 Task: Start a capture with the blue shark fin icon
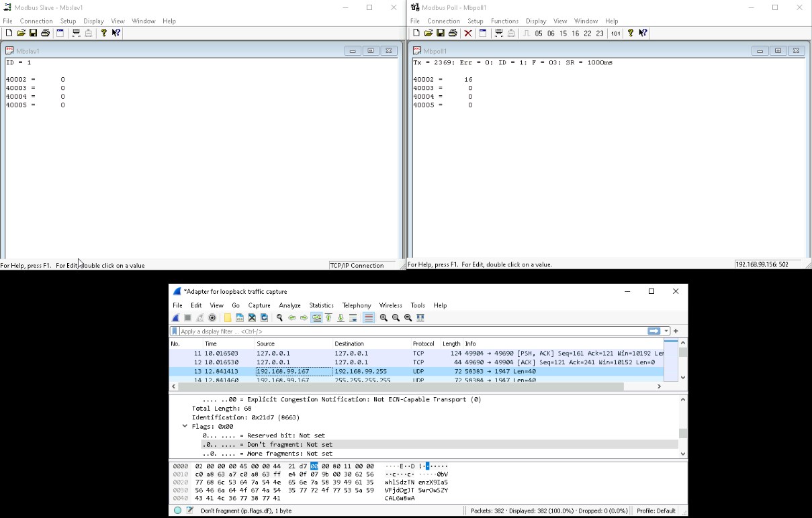[176, 318]
